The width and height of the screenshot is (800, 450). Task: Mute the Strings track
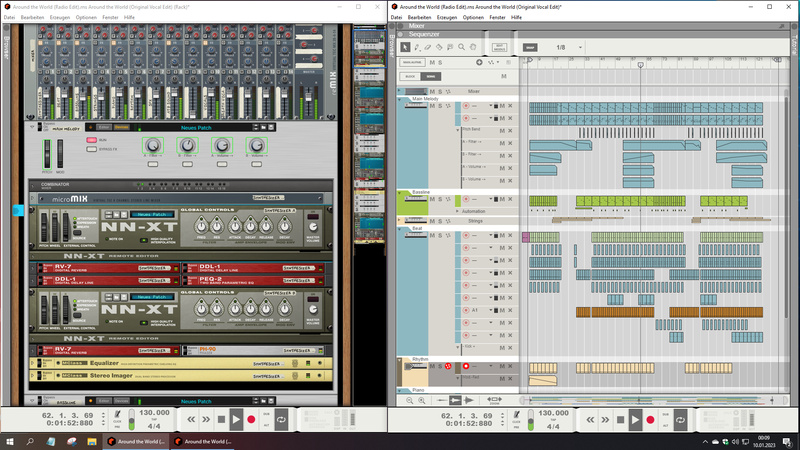click(432, 221)
